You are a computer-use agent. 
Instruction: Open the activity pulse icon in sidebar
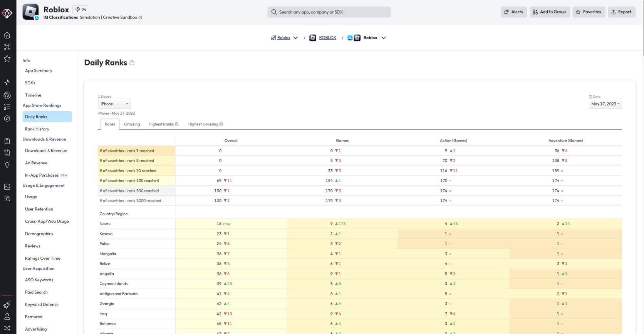tap(7, 82)
